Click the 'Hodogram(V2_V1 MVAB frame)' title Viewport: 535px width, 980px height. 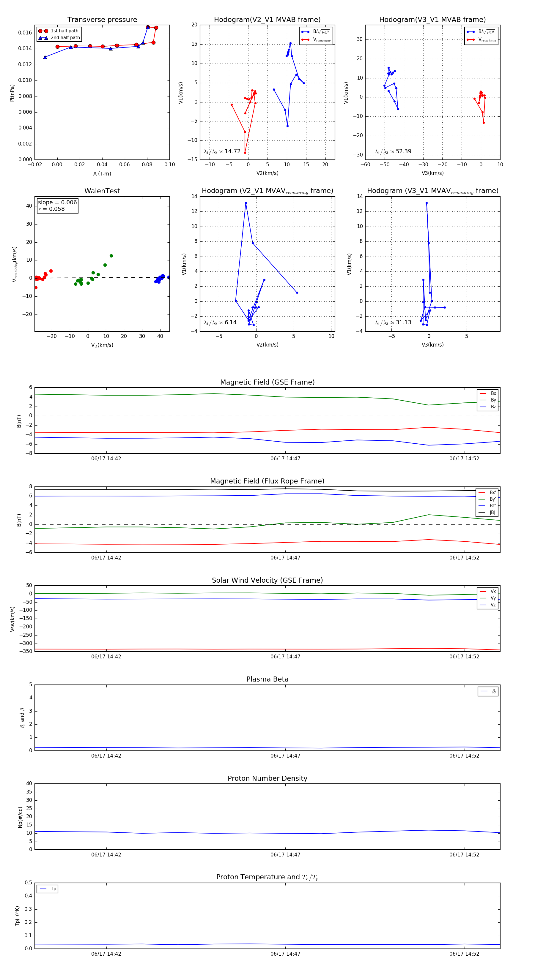pos(267,20)
